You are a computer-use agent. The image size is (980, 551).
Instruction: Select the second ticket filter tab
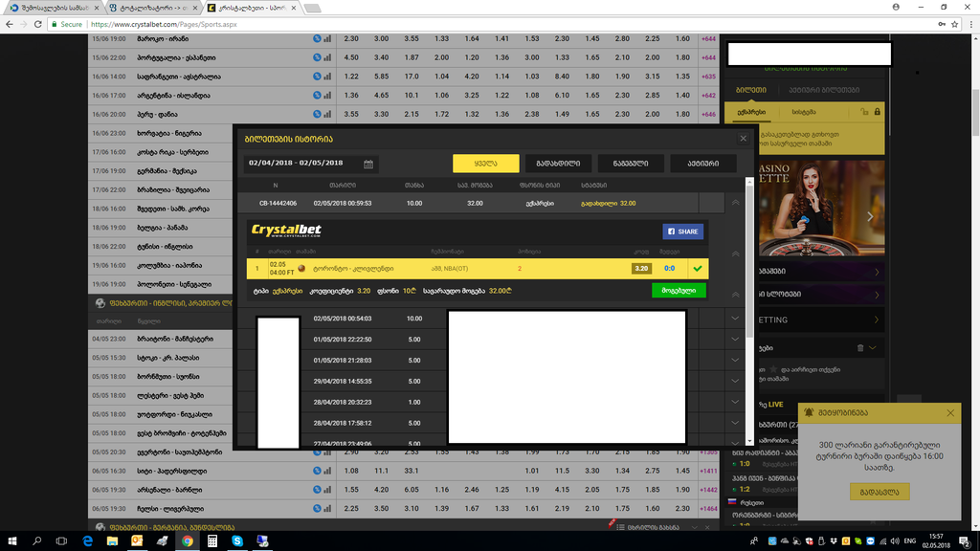(x=558, y=163)
